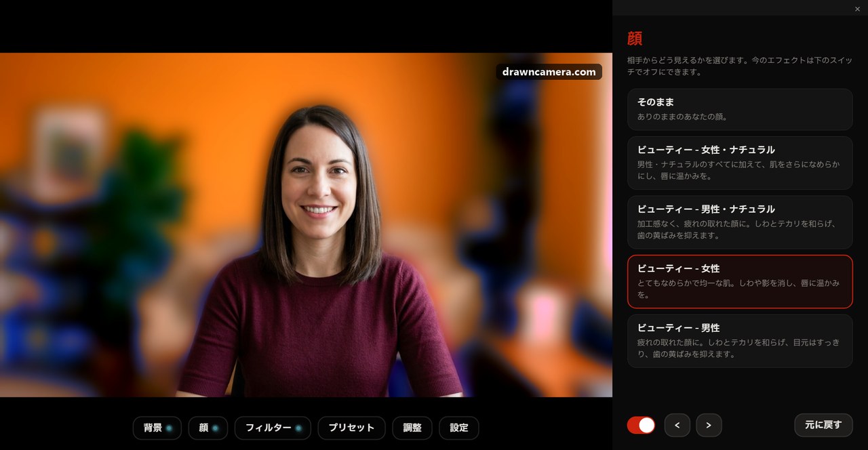
Task: Open the 顔 (face) tab
Action: click(208, 428)
